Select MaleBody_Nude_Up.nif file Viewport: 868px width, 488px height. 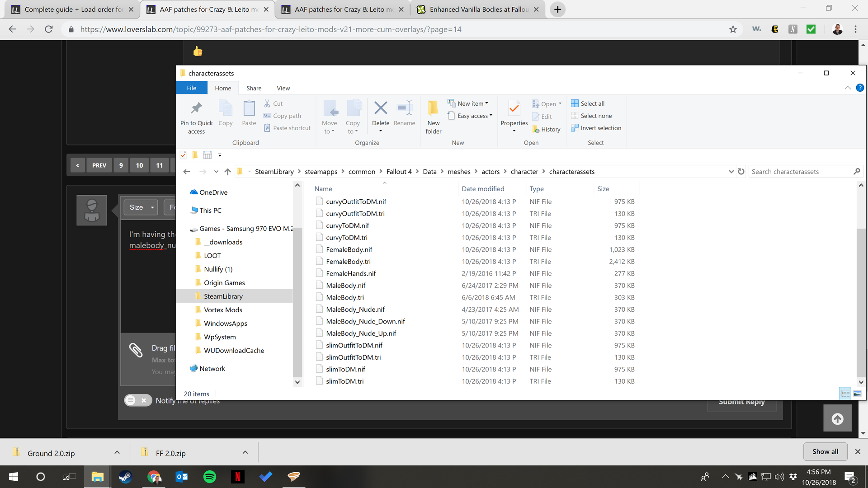click(361, 333)
